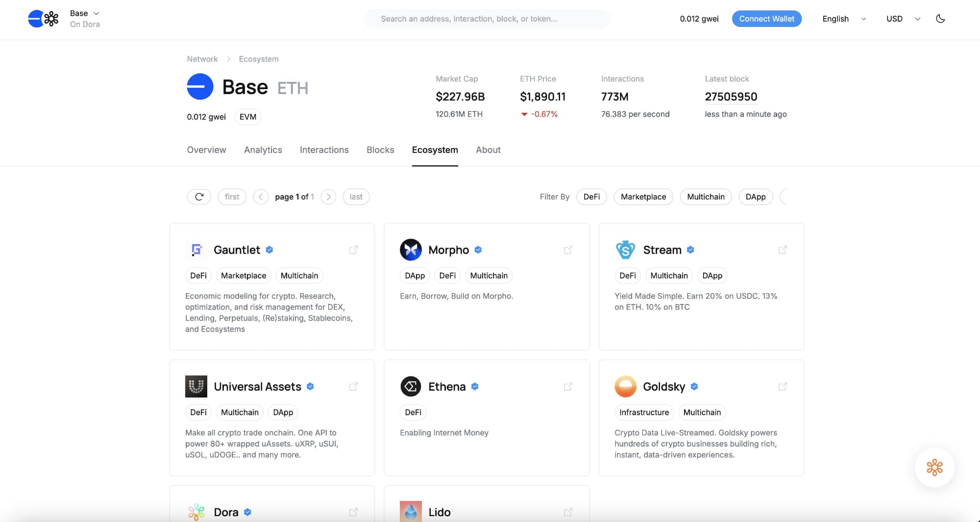Screen dimensions: 980x522
Task: Switch to the Blocks tab
Action: tap(380, 150)
